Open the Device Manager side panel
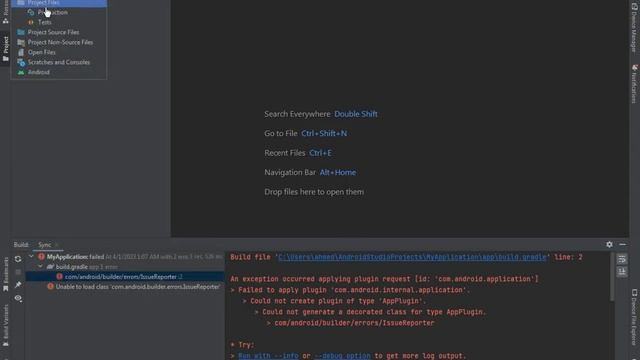This screenshot has width=640, height=360. coord(634,27)
